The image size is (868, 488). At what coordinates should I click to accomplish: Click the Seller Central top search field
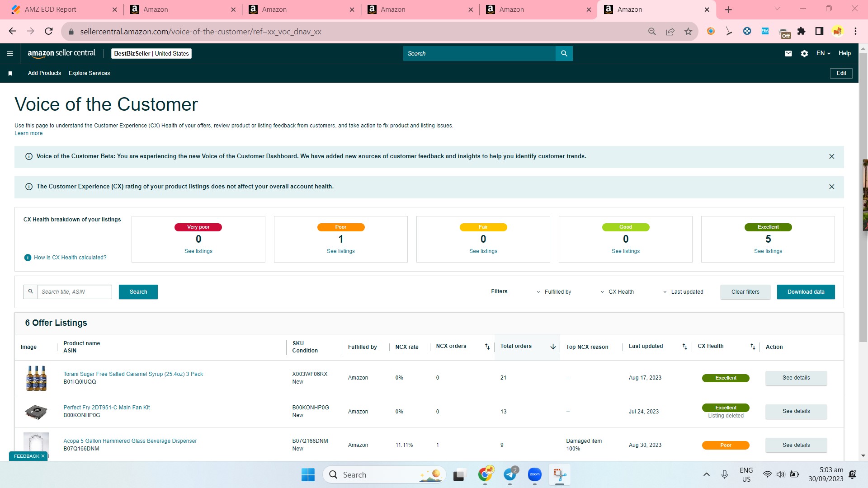coord(479,53)
